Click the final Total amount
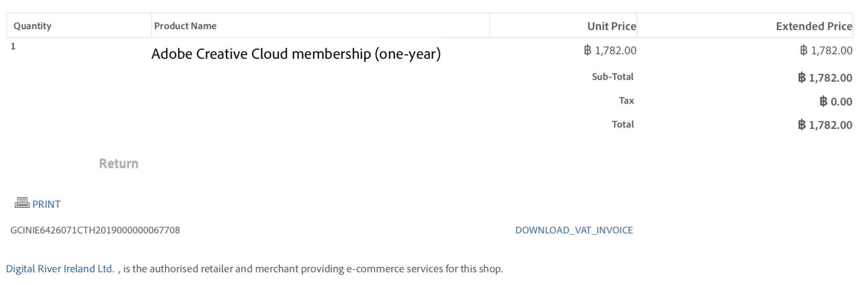Viewport: 868px width, 285px height. tap(825, 125)
